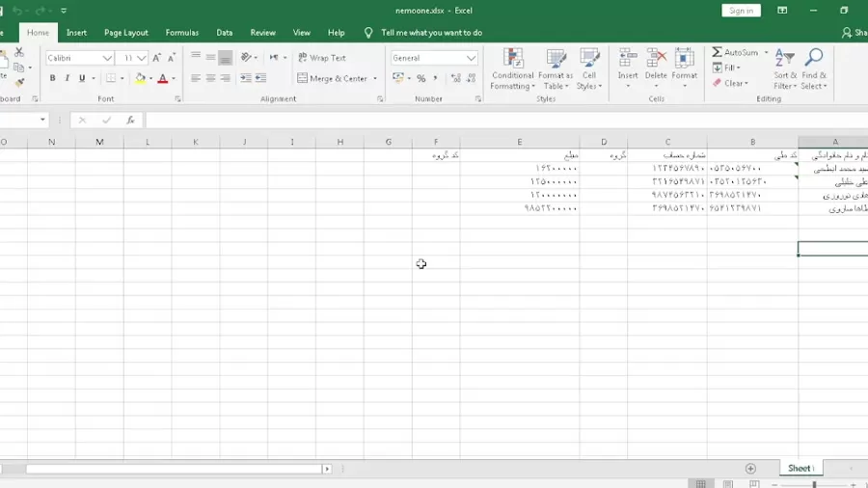Open Cell Styles gallery
This screenshot has width=868, height=488.
589,69
